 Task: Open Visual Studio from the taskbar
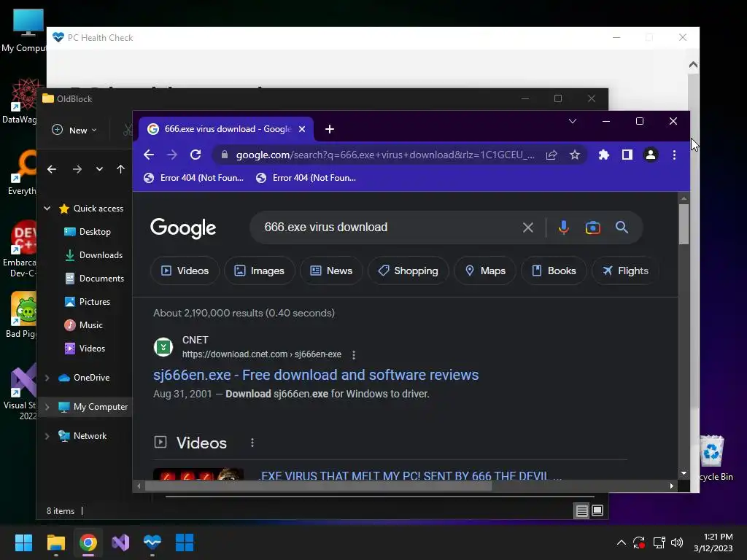click(x=120, y=542)
